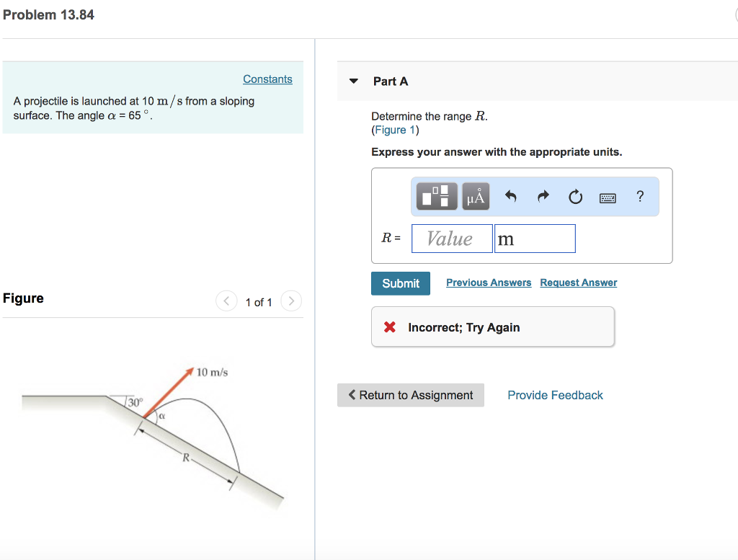This screenshot has height=560, width=738.
Task: Return to Assignment using the back button
Action: [410, 395]
